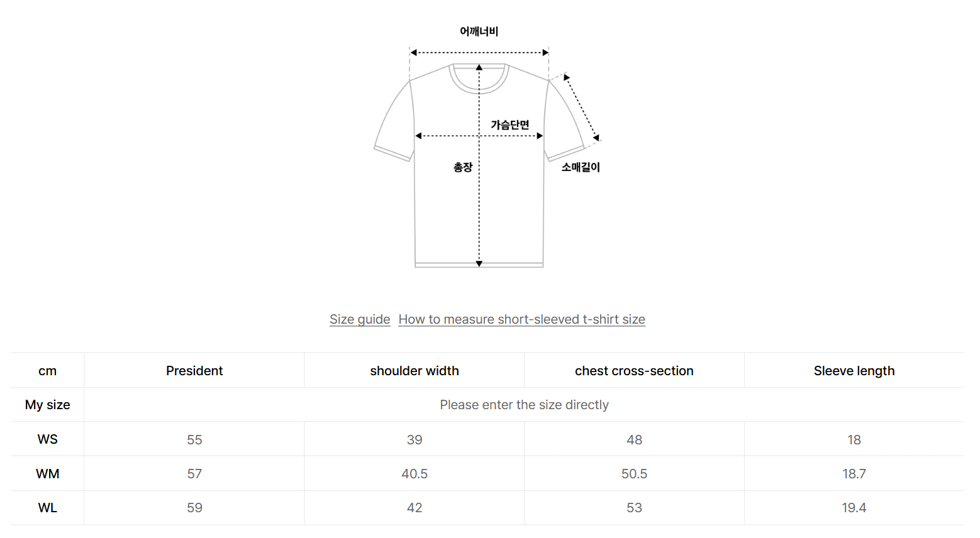Viewport: 980px width, 538px height.
Task: Select the WL chest value 53
Action: pos(633,507)
